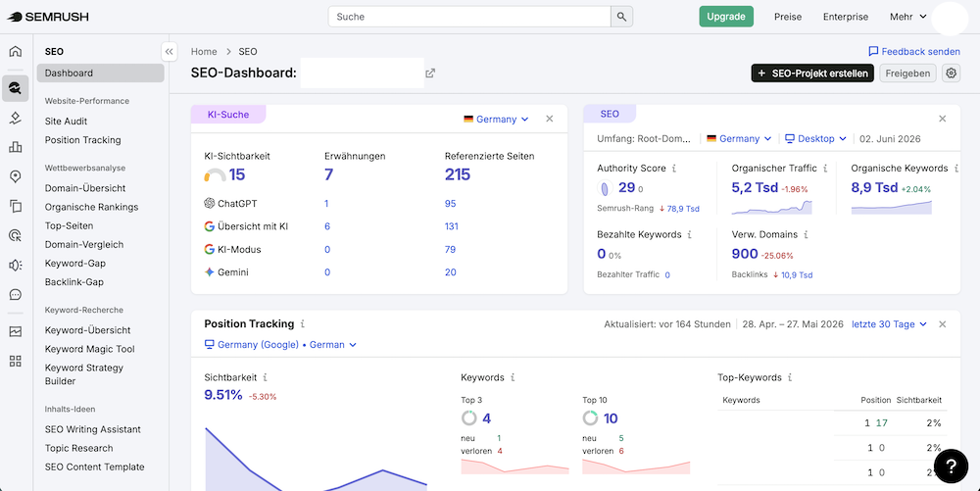Click info icon next to Organischer Traffic

tap(825, 169)
